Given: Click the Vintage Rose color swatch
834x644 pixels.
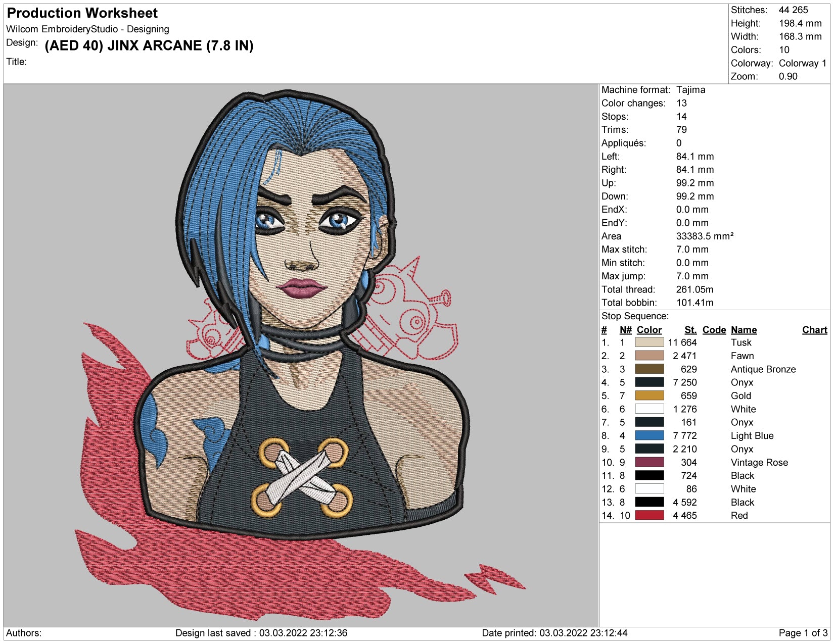Looking at the screenshot, I should pos(649,462).
